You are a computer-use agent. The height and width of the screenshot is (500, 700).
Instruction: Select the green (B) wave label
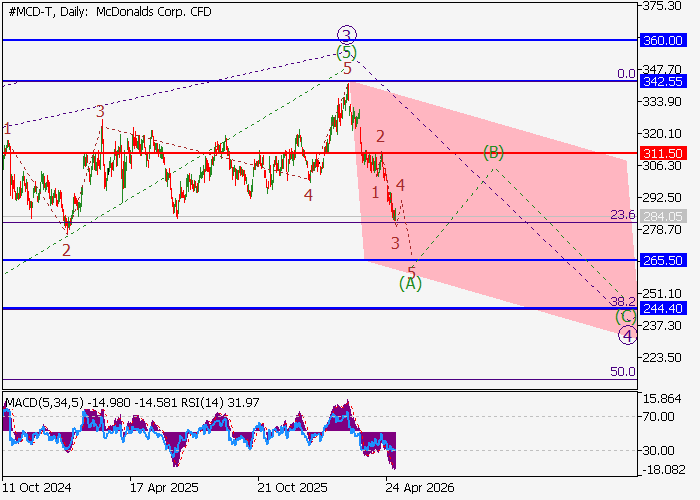click(493, 153)
